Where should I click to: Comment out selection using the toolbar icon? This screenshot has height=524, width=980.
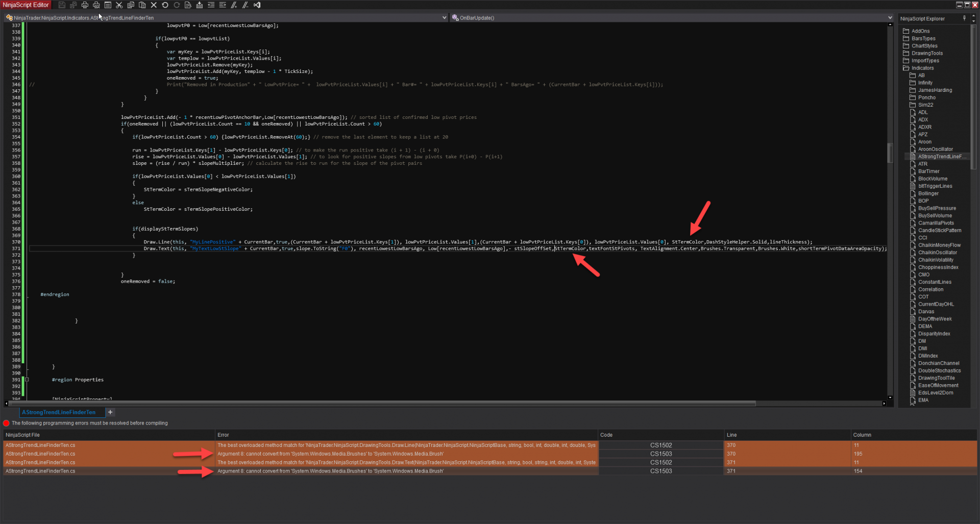[234, 5]
